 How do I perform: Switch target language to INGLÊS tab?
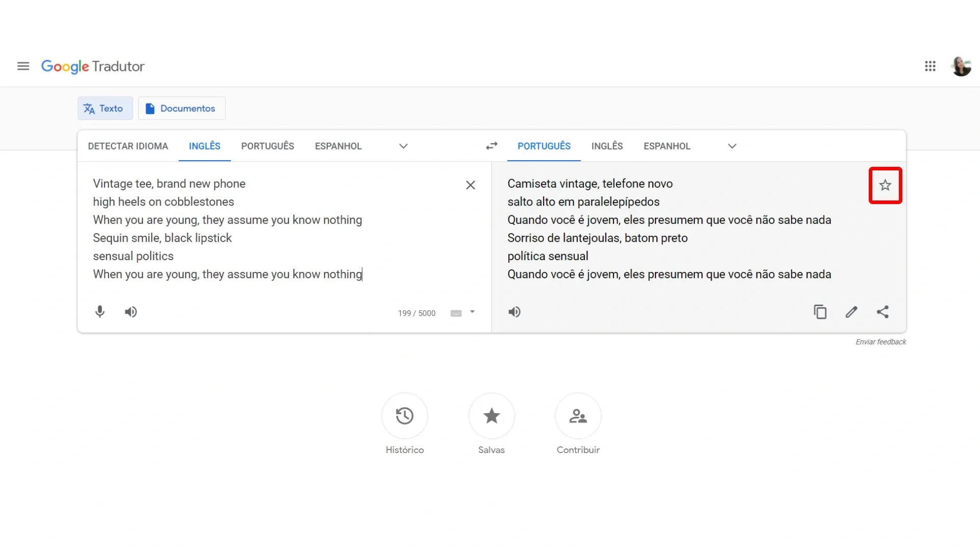(x=606, y=146)
